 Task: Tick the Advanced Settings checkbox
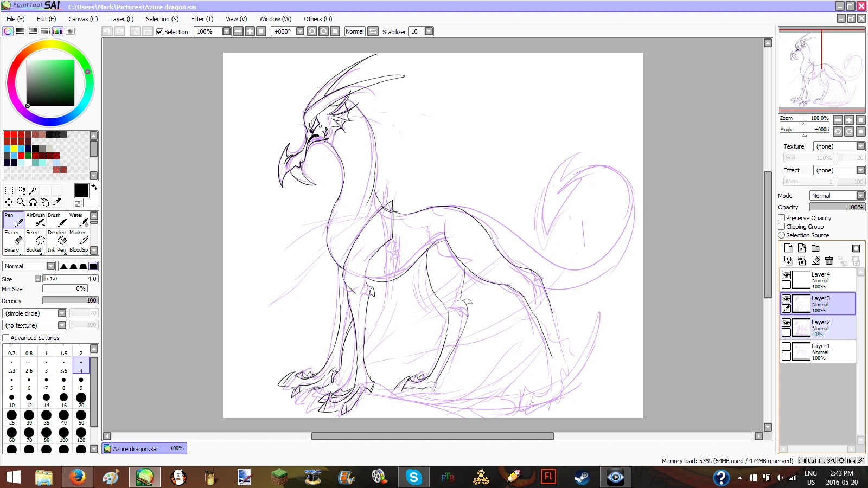tap(6, 338)
